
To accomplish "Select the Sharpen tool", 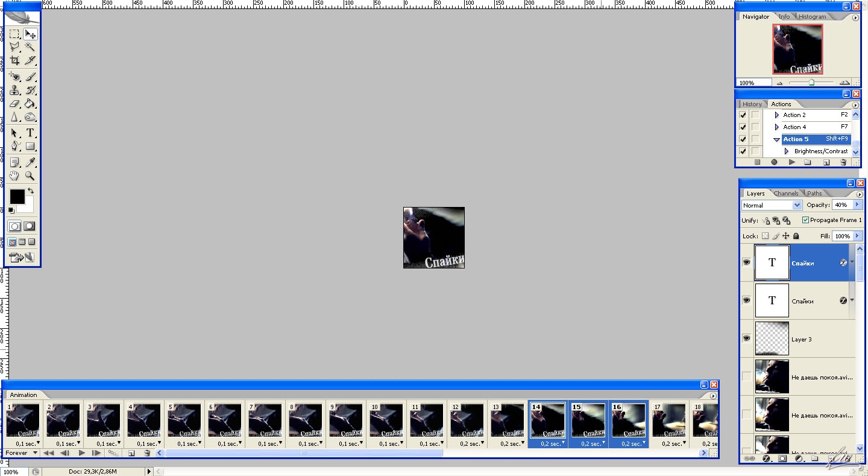I will [x=14, y=117].
